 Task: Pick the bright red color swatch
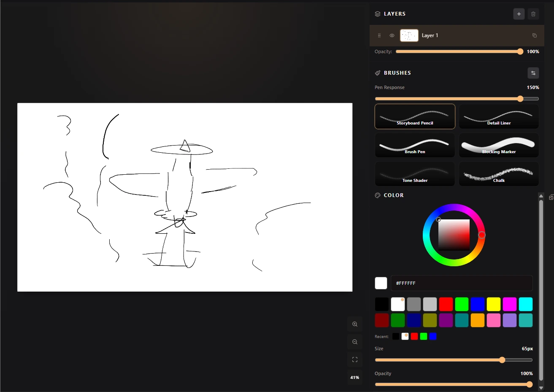point(446,304)
